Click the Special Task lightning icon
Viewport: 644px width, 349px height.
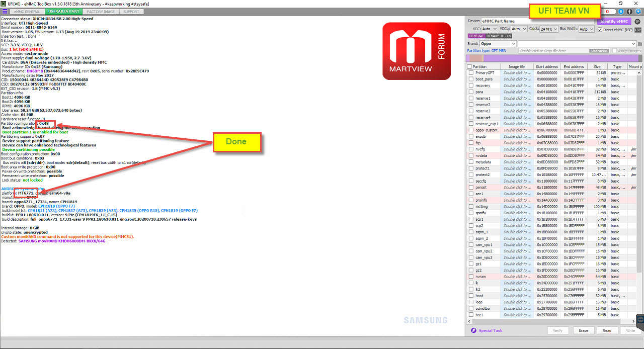(x=473, y=330)
